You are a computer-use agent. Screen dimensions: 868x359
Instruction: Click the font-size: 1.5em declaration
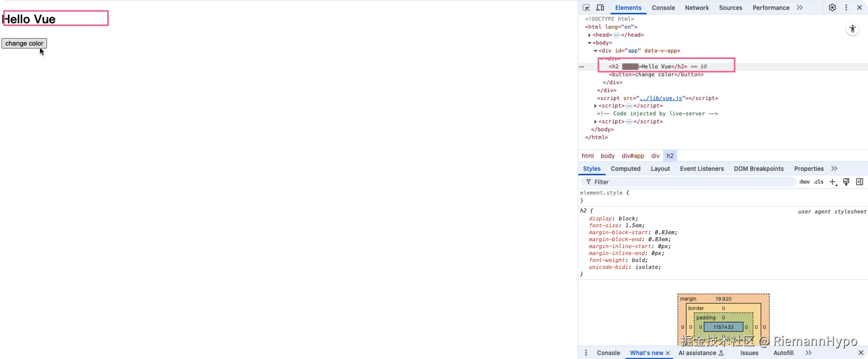coord(617,226)
